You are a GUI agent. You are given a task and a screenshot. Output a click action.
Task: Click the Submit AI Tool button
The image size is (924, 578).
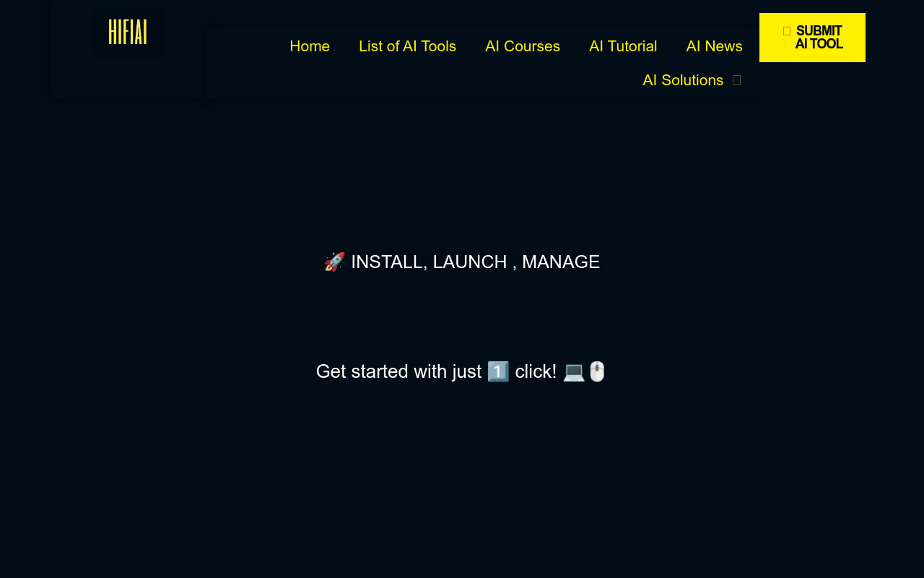812,38
